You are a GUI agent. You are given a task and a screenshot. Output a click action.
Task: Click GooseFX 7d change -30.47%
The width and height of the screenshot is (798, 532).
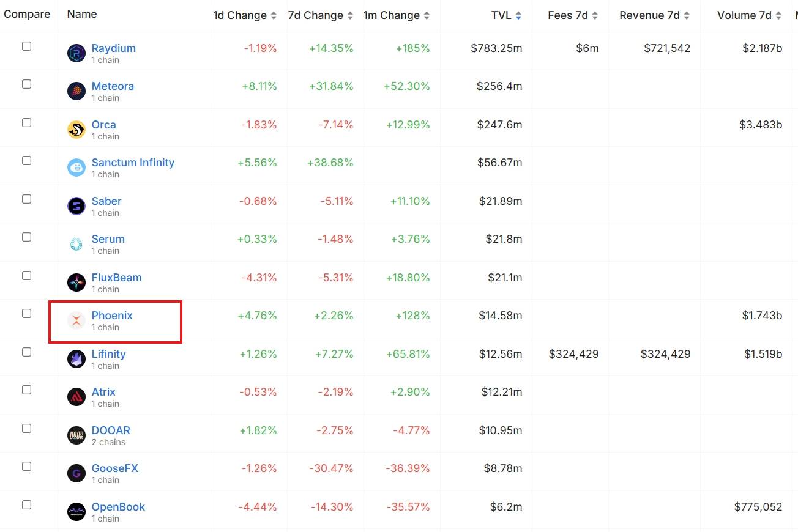[x=332, y=468]
